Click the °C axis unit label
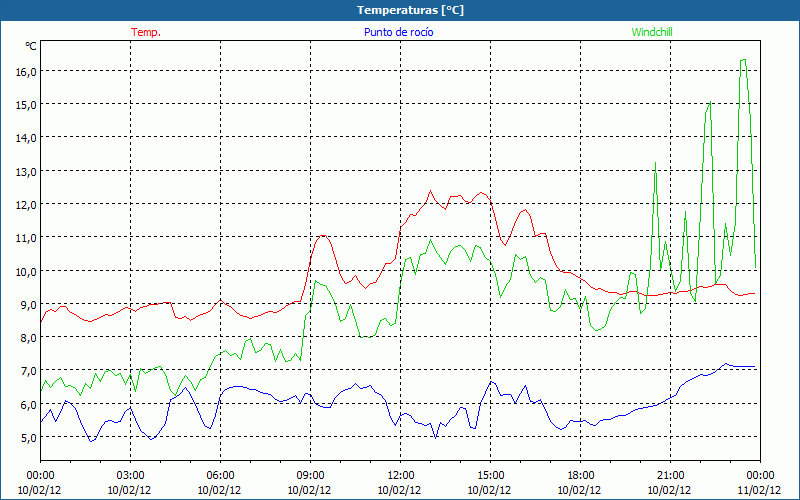Image resolution: width=800 pixels, height=500 pixels. 31,46
